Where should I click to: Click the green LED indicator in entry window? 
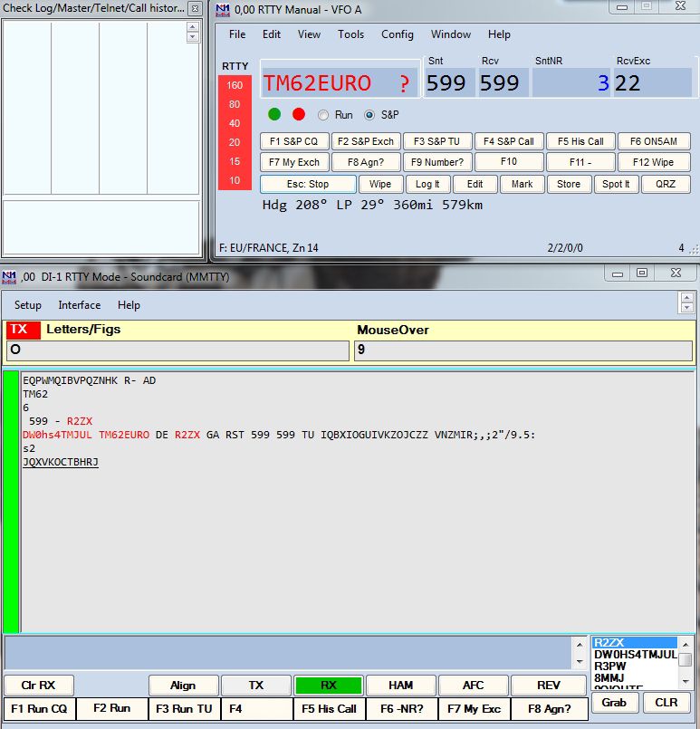[x=274, y=114]
